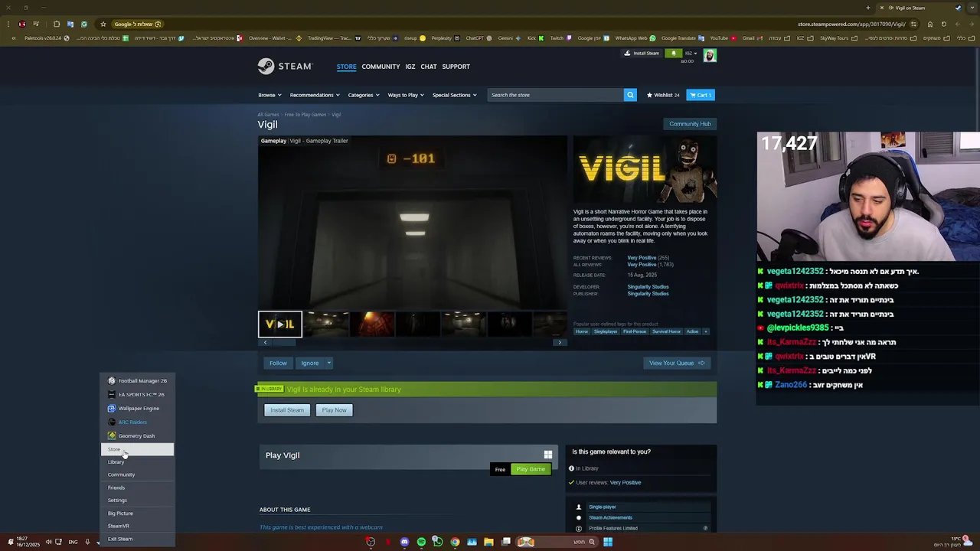
Task: Open the Wishlist button
Action: (x=663, y=95)
